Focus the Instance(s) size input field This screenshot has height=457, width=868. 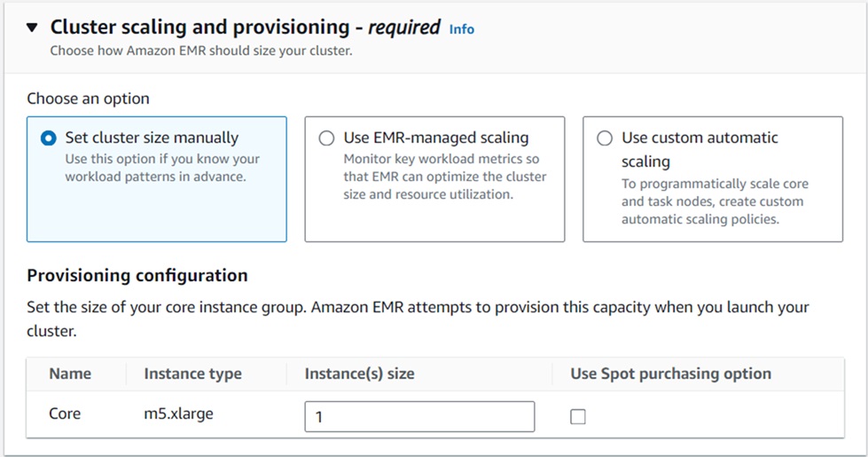pos(418,416)
